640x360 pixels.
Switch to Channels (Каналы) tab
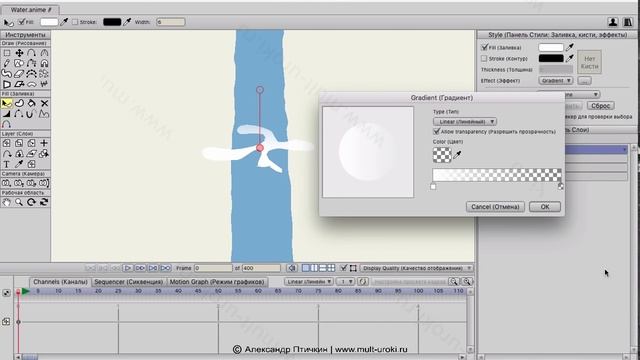[60, 282]
